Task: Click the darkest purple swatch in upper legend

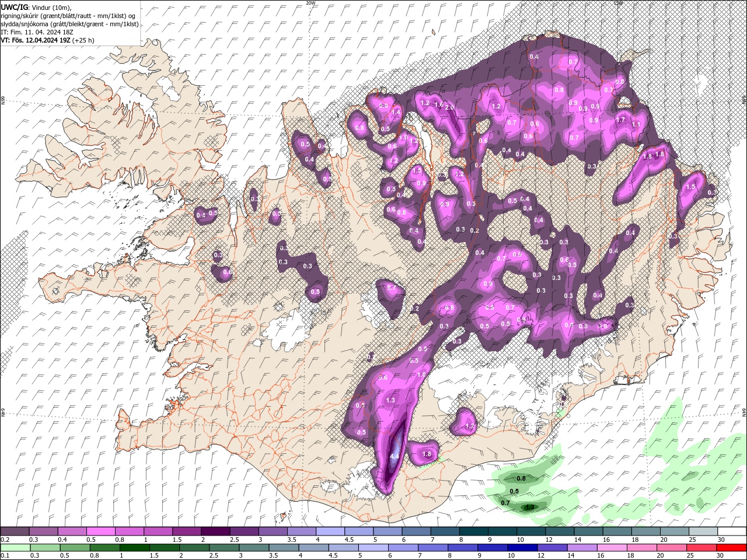Action: [x=215, y=531]
